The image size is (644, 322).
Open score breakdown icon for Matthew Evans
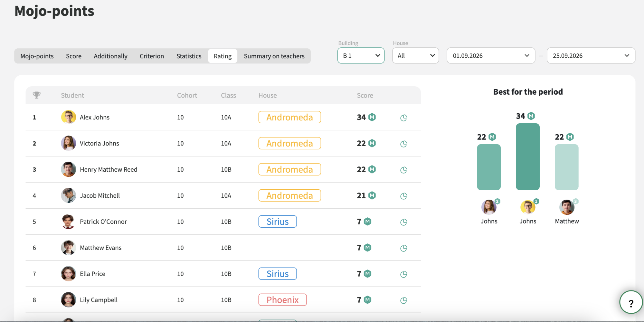tap(403, 248)
